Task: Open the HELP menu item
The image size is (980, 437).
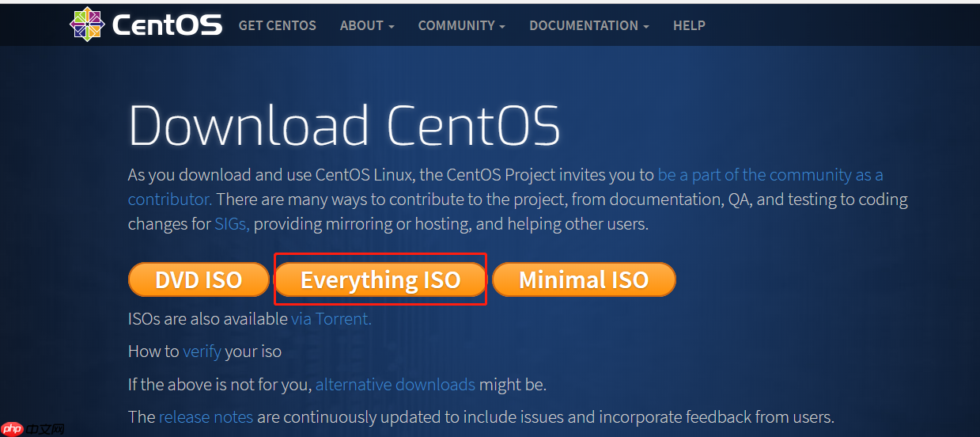Action: [689, 25]
